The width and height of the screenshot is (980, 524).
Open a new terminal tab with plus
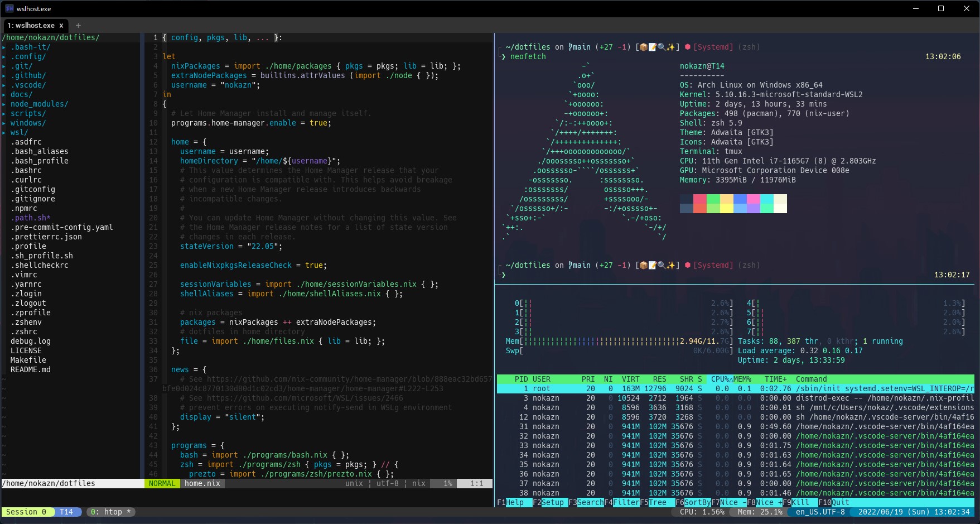(78, 26)
